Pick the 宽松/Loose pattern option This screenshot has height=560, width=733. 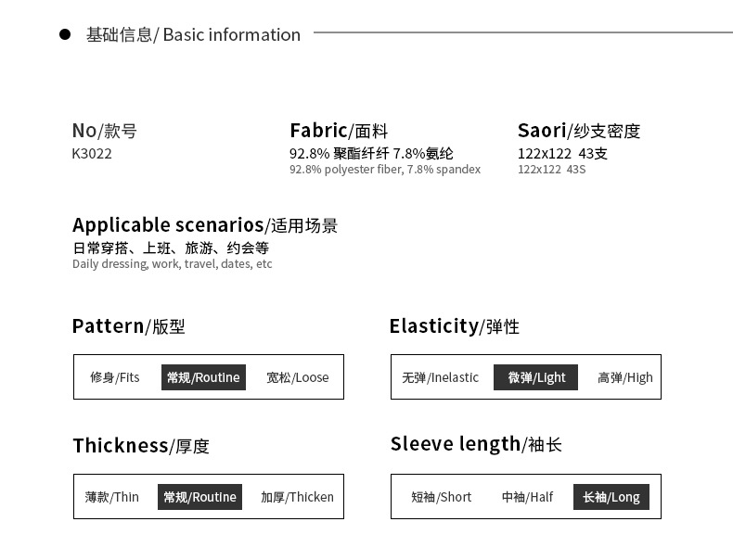click(298, 377)
